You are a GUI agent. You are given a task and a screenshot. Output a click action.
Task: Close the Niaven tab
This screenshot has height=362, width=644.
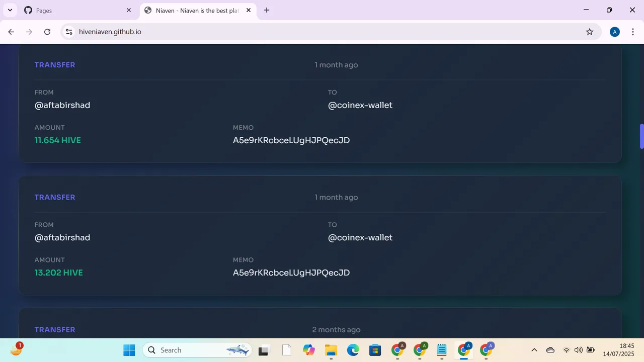click(x=248, y=10)
